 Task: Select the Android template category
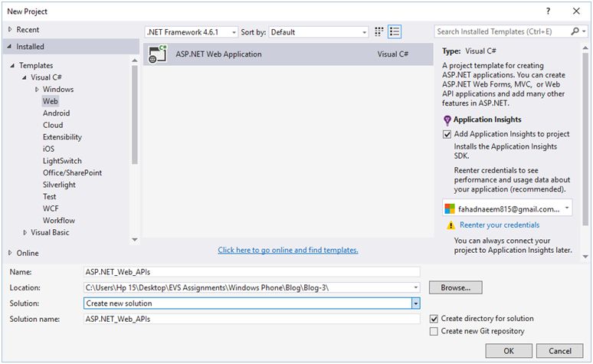point(56,113)
